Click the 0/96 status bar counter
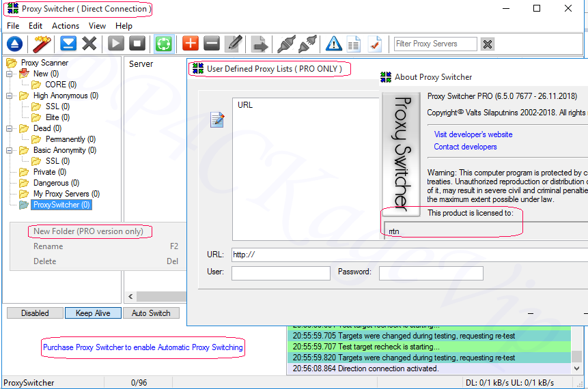The width and height of the screenshot is (588, 389). point(139,383)
